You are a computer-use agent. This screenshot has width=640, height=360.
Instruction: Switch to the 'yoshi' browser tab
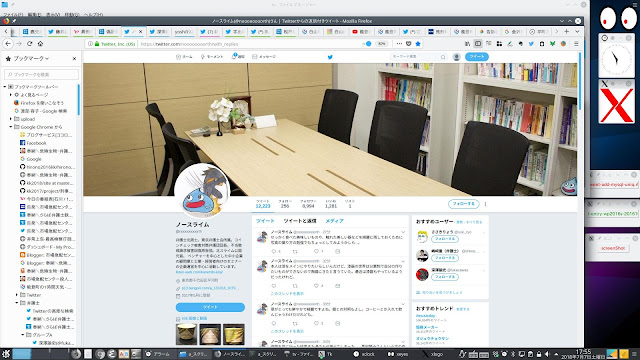[x=184, y=31]
